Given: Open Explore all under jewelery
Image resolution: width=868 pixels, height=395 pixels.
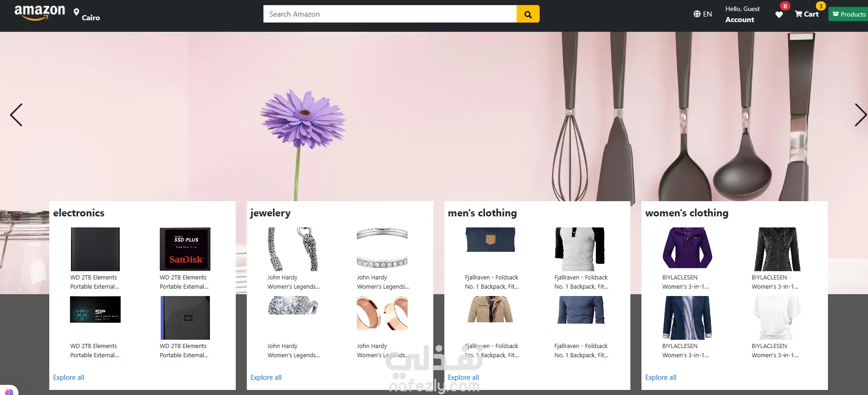Looking at the screenshot, I should [266, 378].
